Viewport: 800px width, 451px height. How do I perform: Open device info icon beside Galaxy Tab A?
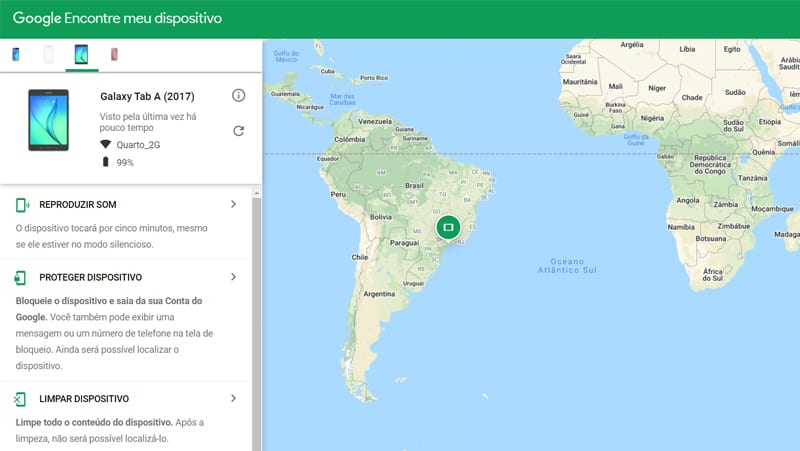[x=238, y=95]
